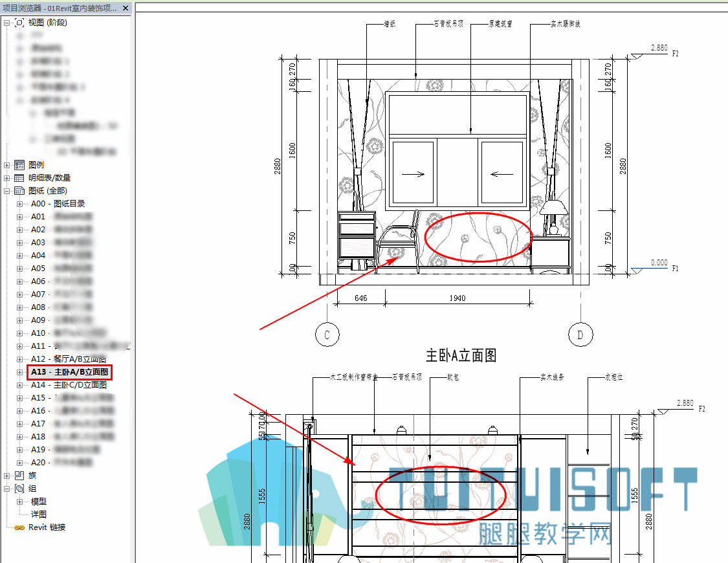Click the 原建筑窗 annotation label
Viewport: 728px width, 563px height.
pyautogui.click(x=500, y=24)
